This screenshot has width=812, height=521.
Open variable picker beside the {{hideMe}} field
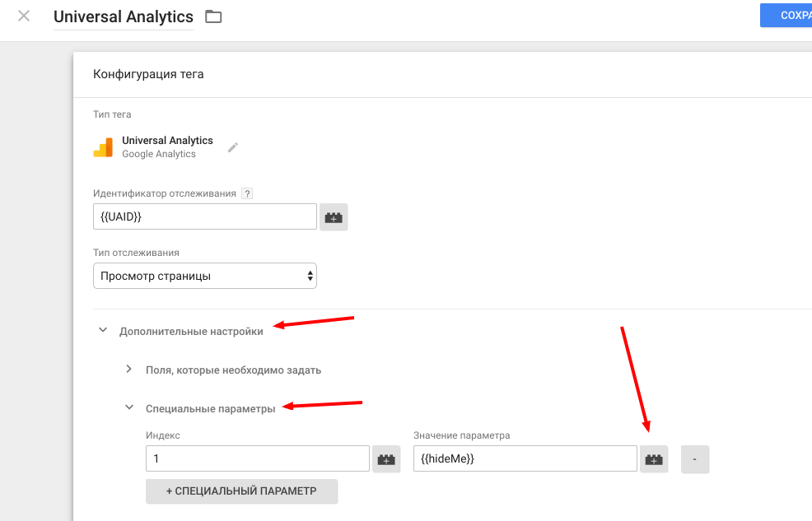654,459
